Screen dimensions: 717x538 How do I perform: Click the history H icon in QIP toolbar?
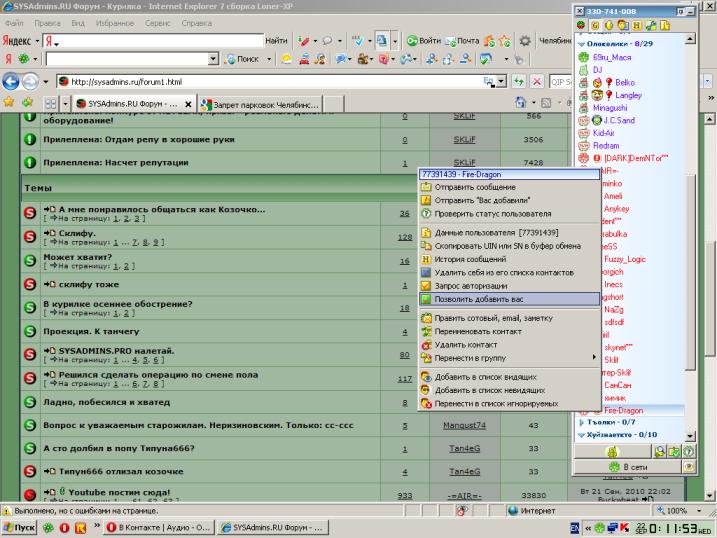(x=637, y=26)
